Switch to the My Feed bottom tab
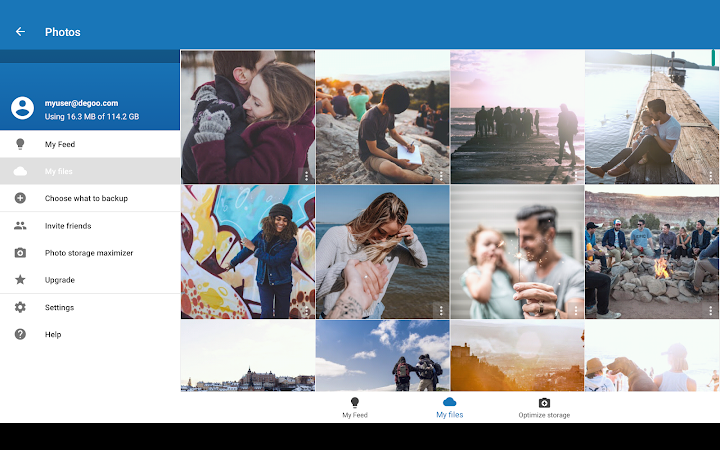The width and height of the screenshot is (720, 450). coord(355,408)
